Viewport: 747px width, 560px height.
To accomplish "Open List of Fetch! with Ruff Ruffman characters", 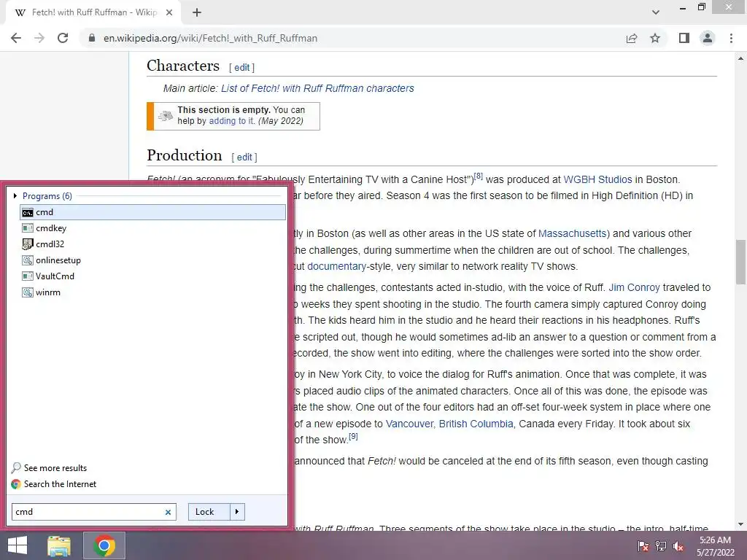I will 317,88.
